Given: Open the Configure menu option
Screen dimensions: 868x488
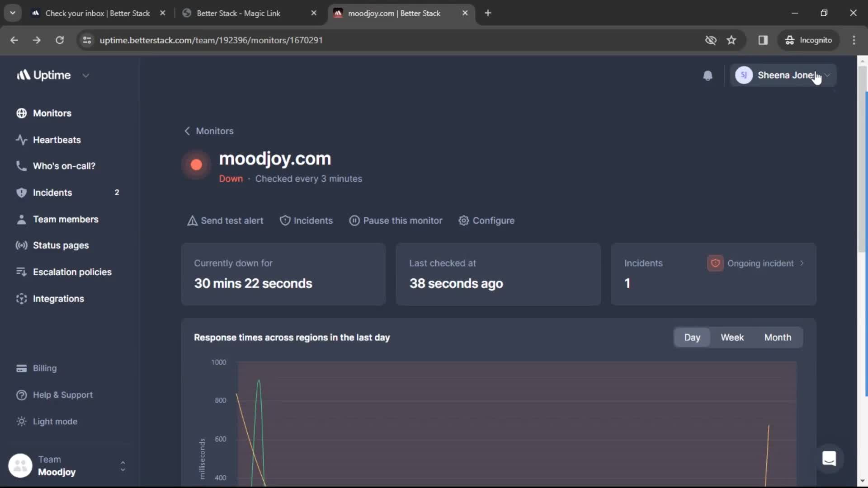Looking at the screenshot, I should click(x=486, y=221).
